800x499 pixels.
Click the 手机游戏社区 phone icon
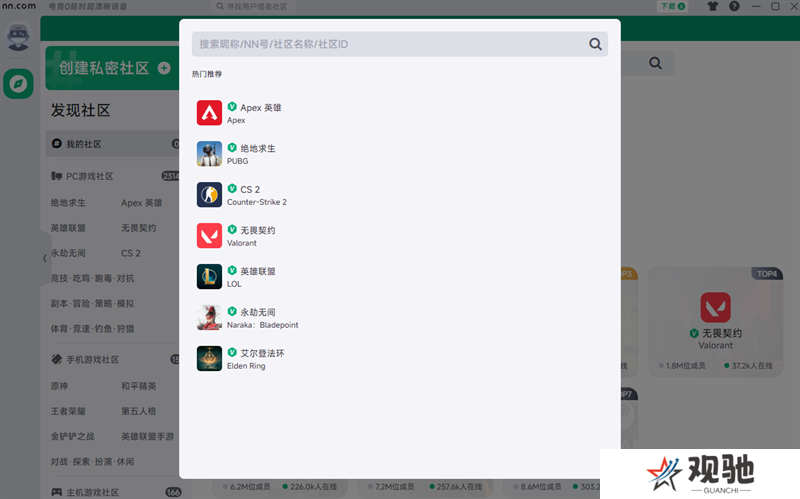click(x=57, y=359)
